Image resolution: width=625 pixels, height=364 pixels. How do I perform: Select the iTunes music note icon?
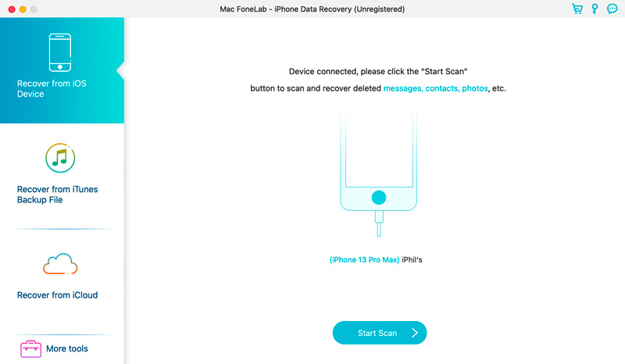pos(61,159)
